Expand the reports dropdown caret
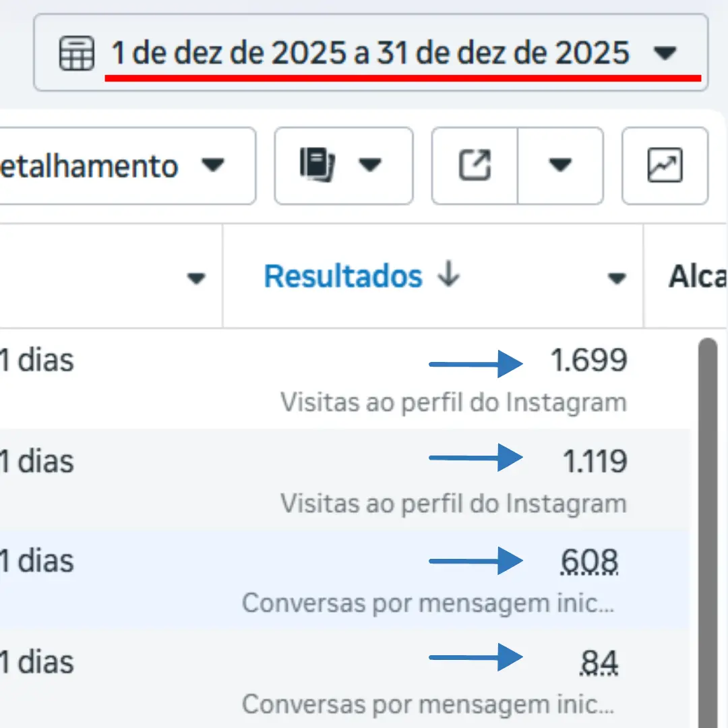 click(371, 166)
